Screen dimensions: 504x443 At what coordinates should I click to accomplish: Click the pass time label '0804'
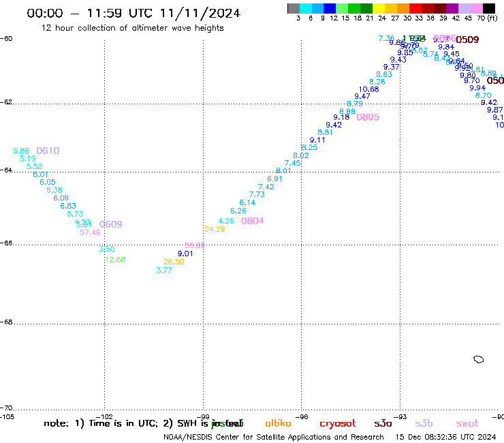(x=253, y=221)
